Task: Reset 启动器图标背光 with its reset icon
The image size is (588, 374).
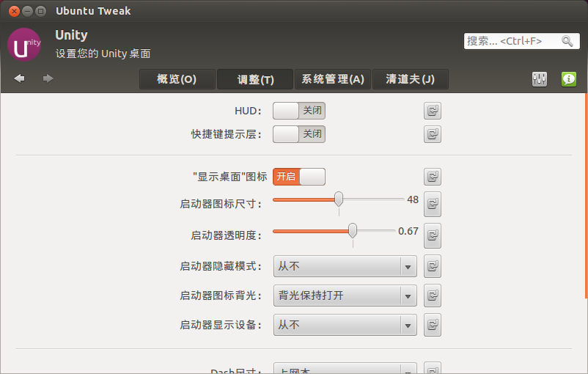Action: pos(433,296)
